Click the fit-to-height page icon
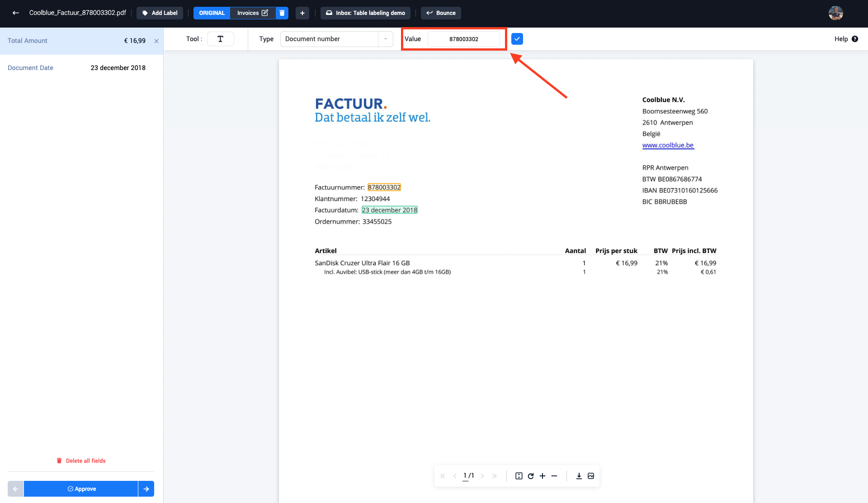Viewport: 868px width, 503px height. click(x=519, y=476)
